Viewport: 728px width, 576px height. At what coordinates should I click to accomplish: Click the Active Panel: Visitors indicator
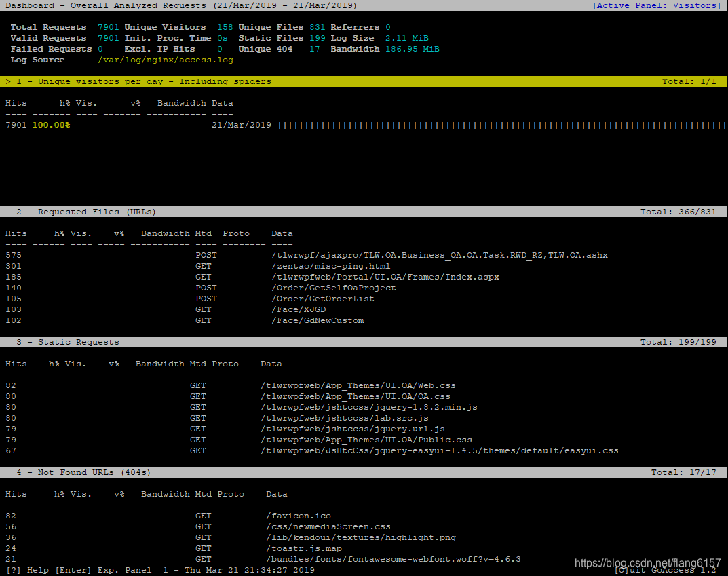click(x=657, y=5)
